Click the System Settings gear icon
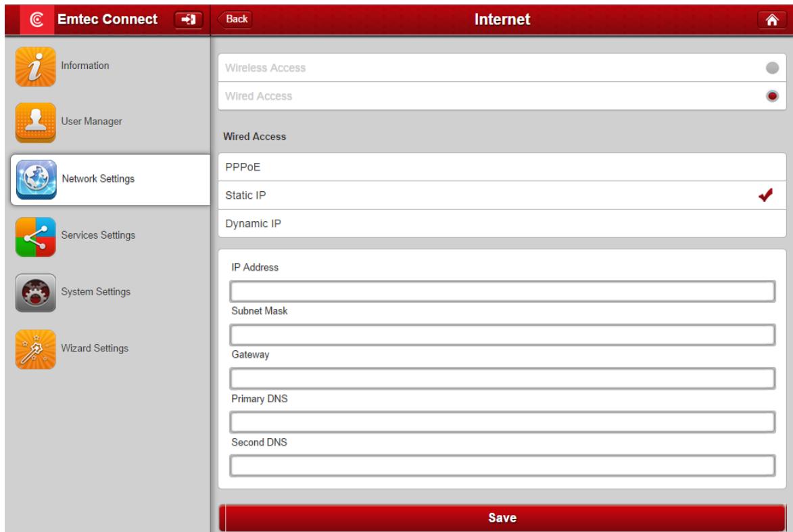 pyautogui.click(x=34, y=292)
